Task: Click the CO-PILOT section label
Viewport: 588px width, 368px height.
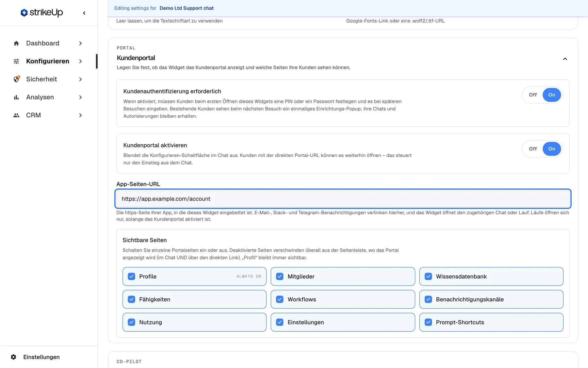Action: [x=129, y=361]
